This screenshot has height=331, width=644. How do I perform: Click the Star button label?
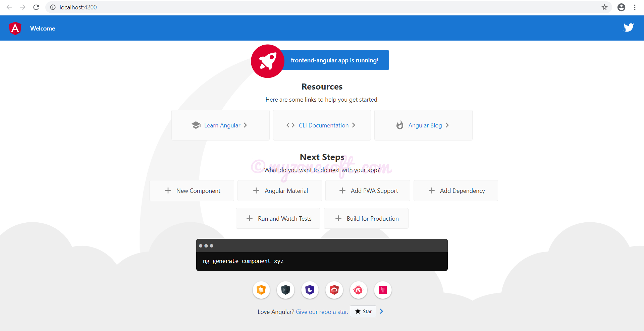click(x=367, y=311)
